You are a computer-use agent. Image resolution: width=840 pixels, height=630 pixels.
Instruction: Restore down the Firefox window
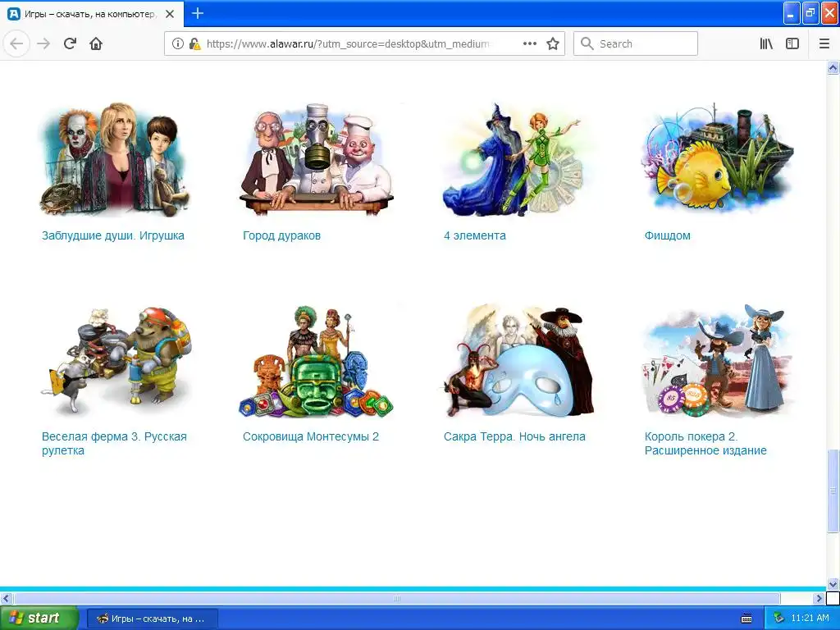click(x=810, y=13)
